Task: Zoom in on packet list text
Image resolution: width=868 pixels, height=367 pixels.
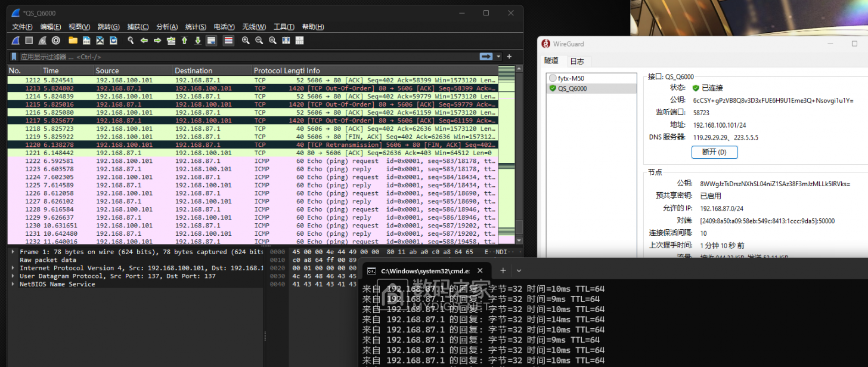Action: click(x=246, y=41)
